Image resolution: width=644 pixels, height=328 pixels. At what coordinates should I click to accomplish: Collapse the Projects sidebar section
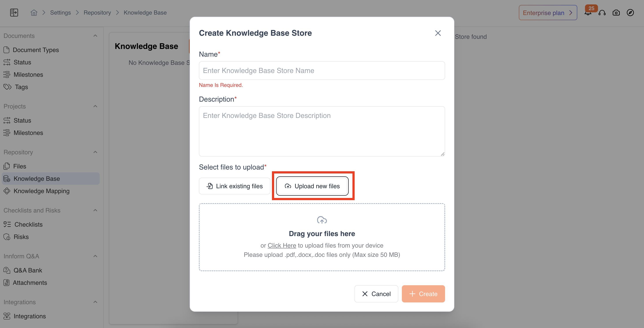(x=95, y=106)
